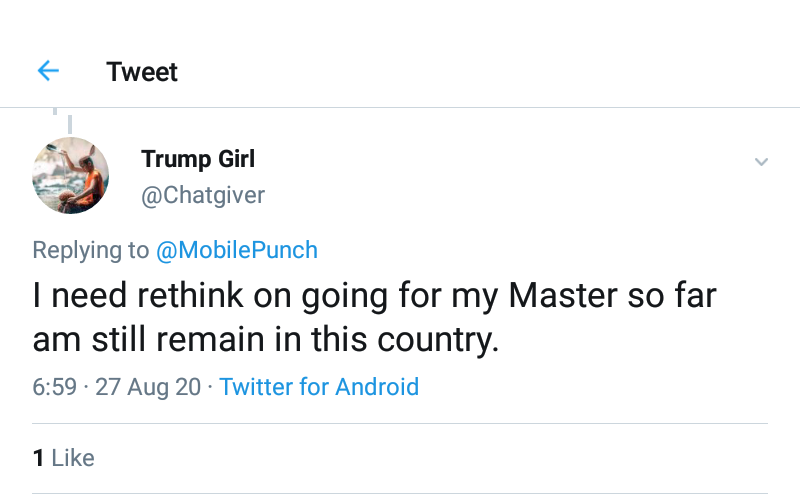Viewport: 800px width, 496px height.
Task: Click the Tweet header title
Action: point(142,72)
